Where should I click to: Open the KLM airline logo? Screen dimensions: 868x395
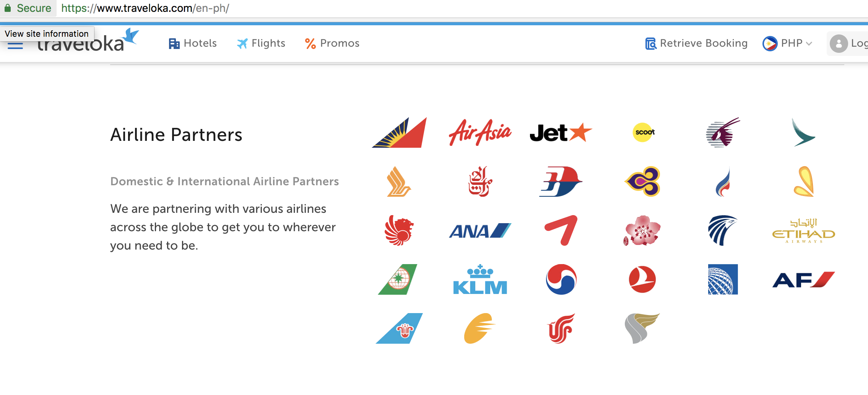click(480, 279)
